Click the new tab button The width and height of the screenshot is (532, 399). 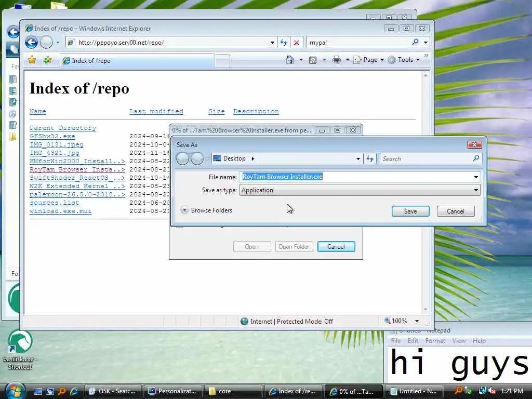point(222,61)
